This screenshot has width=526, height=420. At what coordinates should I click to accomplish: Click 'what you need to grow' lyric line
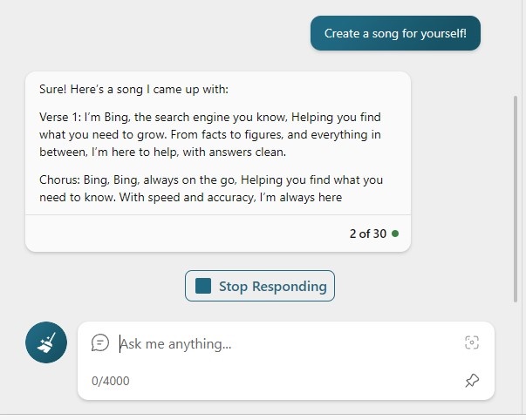click(x=210, y=135)
